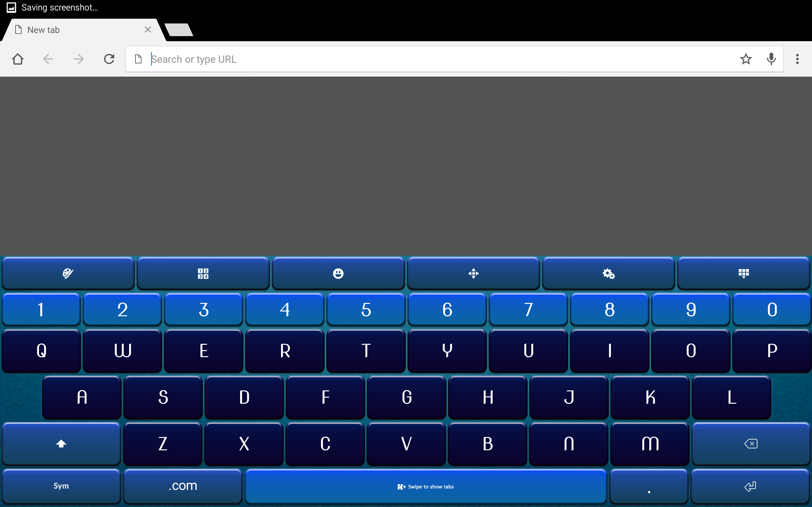Open the Chrome three-dot overflow menu
Viewport: 812px width, 507px height.
[797, 59]
